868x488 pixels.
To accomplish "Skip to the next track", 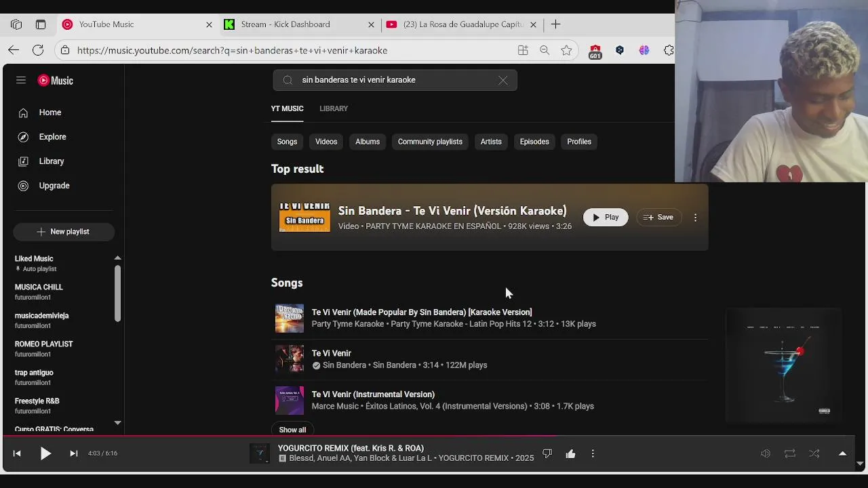I will [x=74, y=453].
